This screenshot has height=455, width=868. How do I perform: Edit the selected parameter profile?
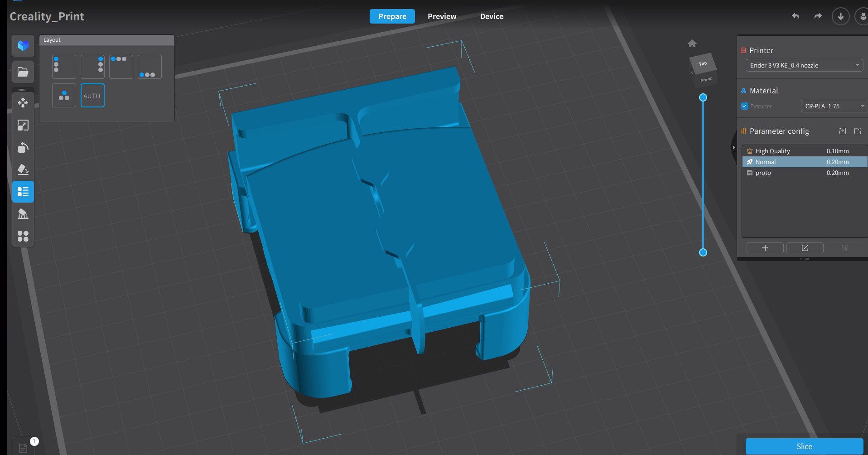click(805, 248)
